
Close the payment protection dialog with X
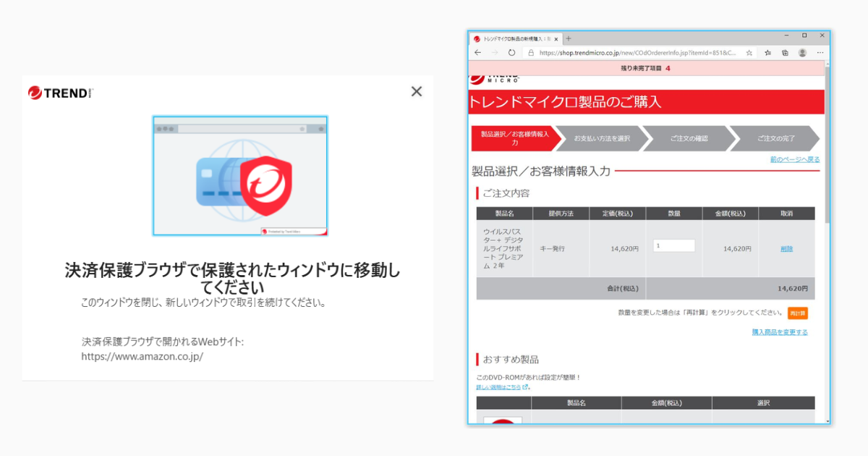click(x=417, y=91)
